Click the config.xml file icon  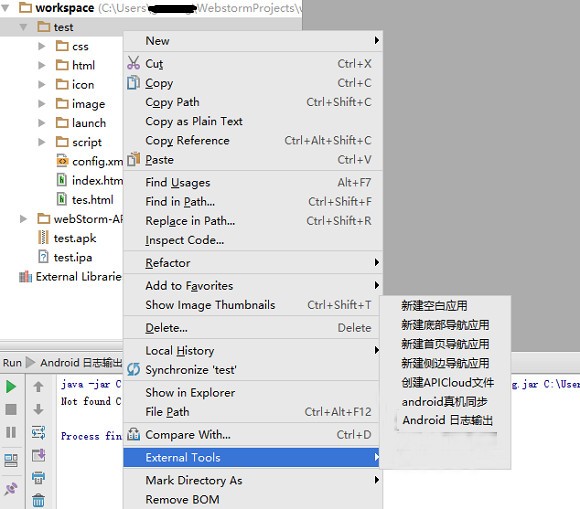pyautogui.click(x=62, y=161)
